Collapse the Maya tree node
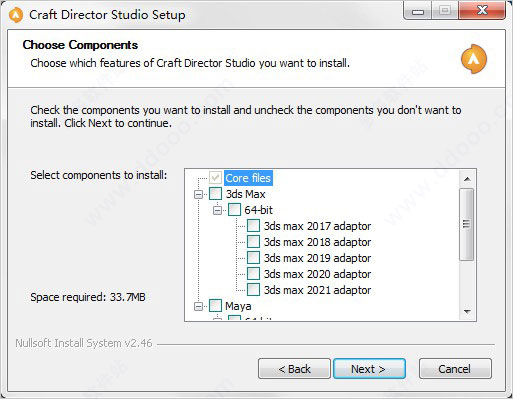This screenshot has height=399, width=513. click(x=198, y=306)
